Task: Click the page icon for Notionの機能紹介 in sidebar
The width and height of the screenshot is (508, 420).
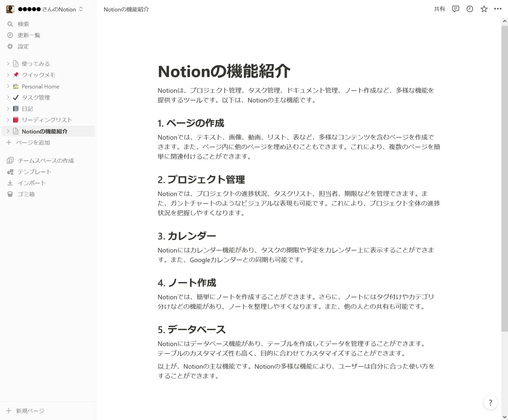Action: (16, 131)
